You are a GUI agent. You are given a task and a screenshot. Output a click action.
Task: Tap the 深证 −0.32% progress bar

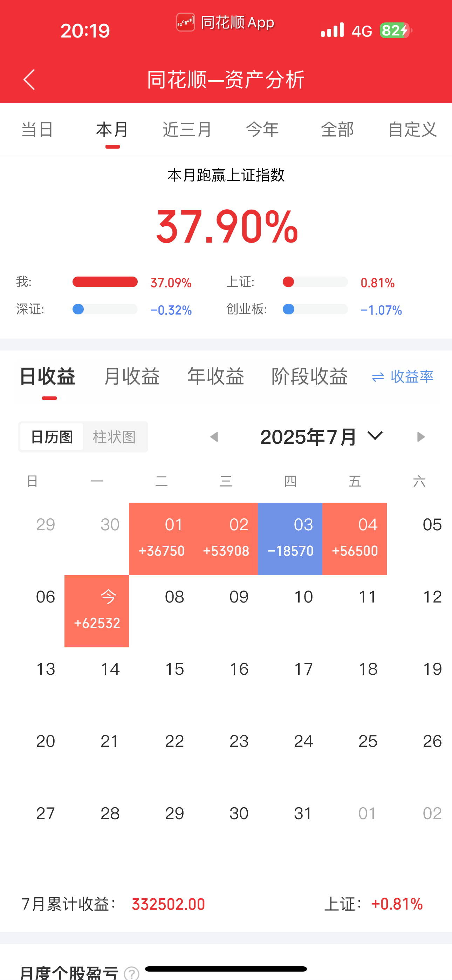[x=105, y=309]
